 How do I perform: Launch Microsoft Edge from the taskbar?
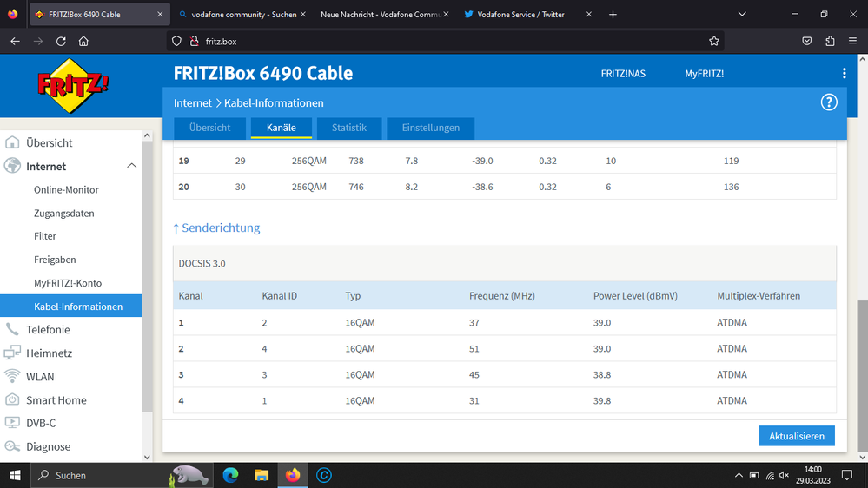pyautogui.click(x=230, y=475)
